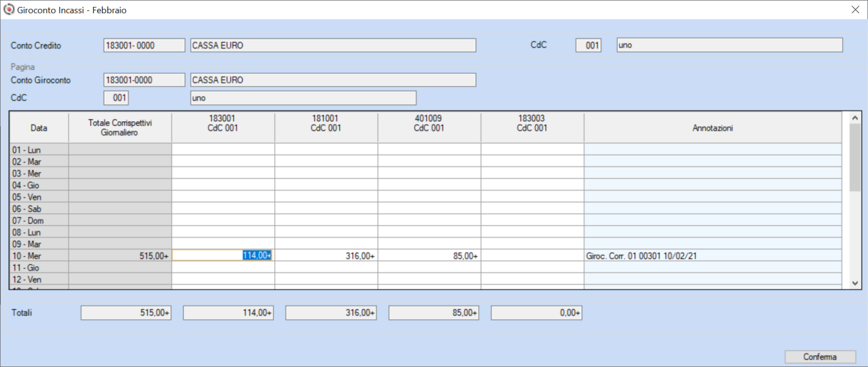Click Totale Corrispettivi Giornaliero column header
The width and height of the screenshot is (868, 367).
[120, 128]
